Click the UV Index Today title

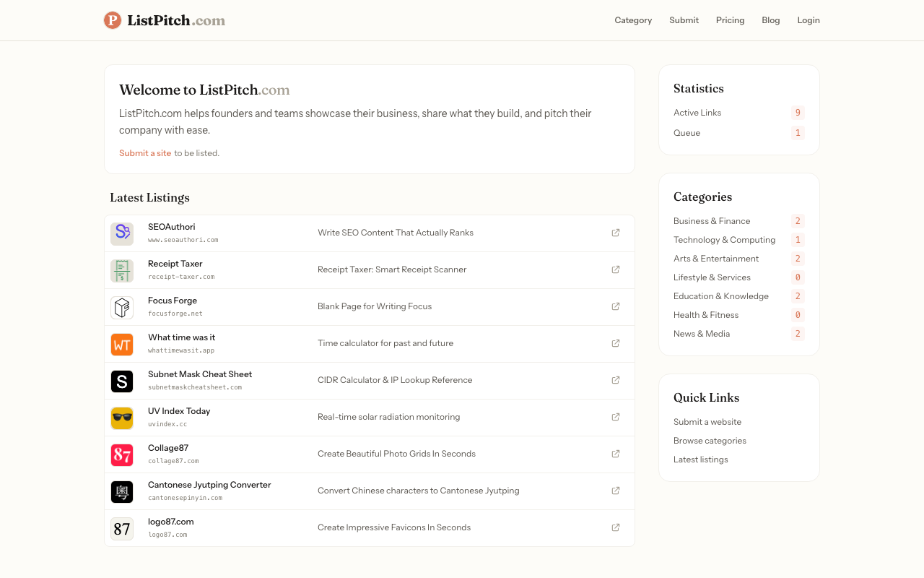(179, 411)
